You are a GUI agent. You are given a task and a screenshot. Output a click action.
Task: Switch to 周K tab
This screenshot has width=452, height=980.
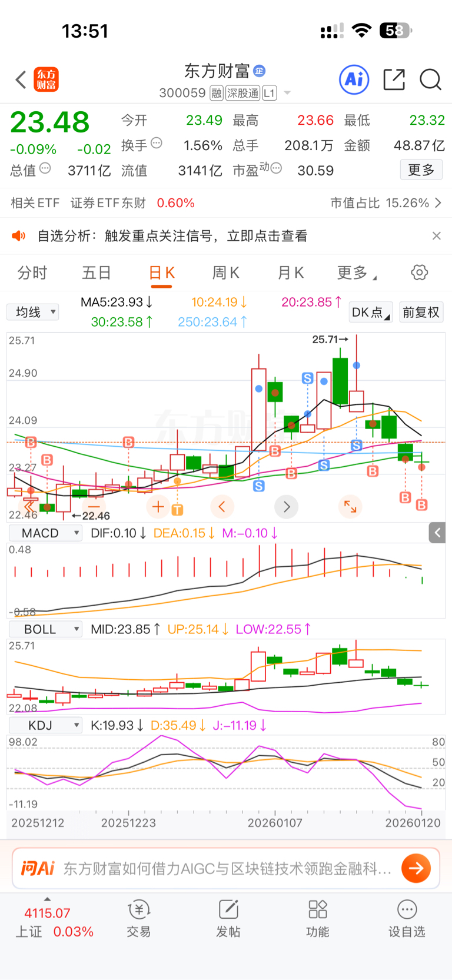(x=225, y=273)
